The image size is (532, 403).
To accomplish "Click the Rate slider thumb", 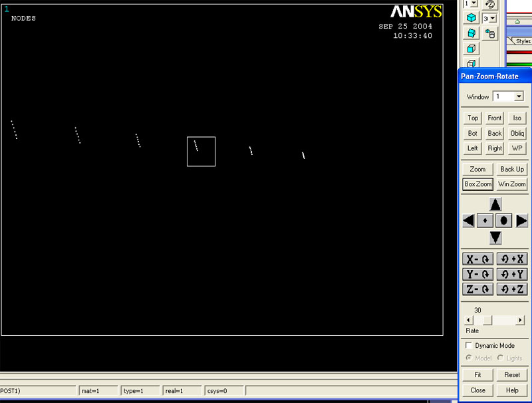I will click(x=487, y=321).
